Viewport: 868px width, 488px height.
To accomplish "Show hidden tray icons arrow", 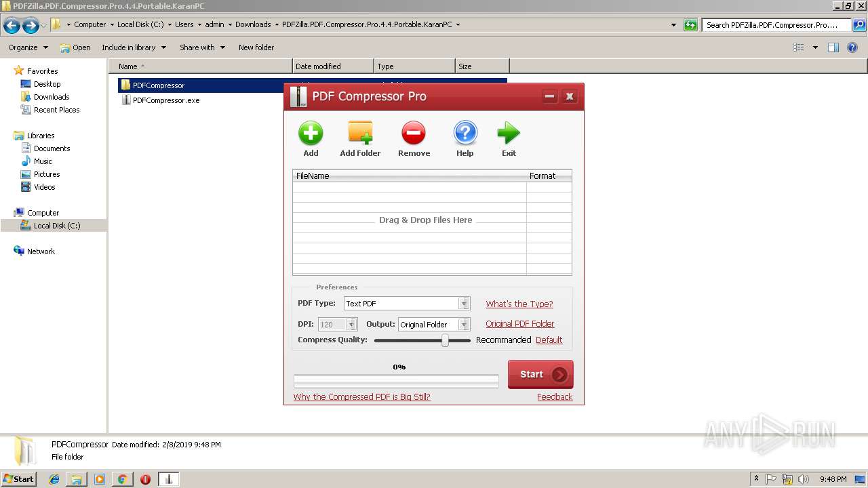I will point(756,479).
